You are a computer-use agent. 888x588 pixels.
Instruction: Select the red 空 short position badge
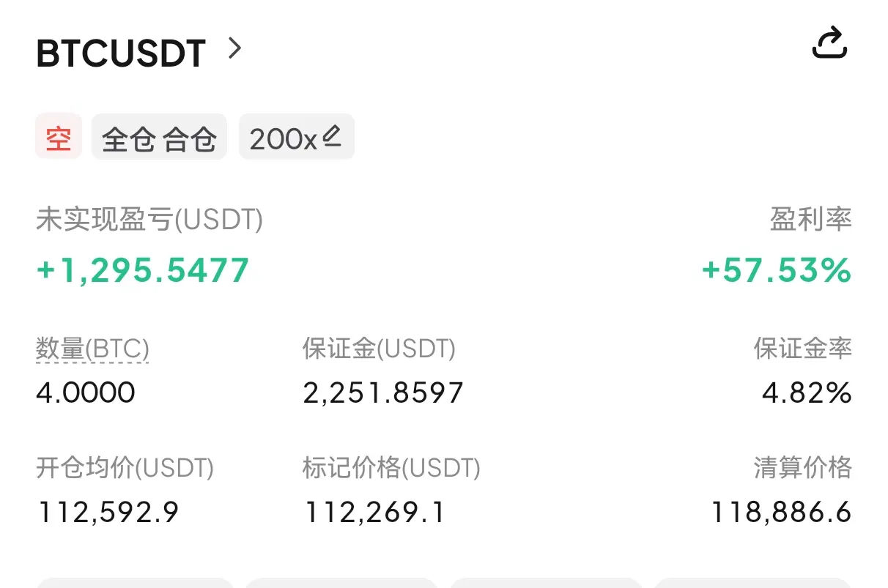pyautogui.click(x=59, y=137)
